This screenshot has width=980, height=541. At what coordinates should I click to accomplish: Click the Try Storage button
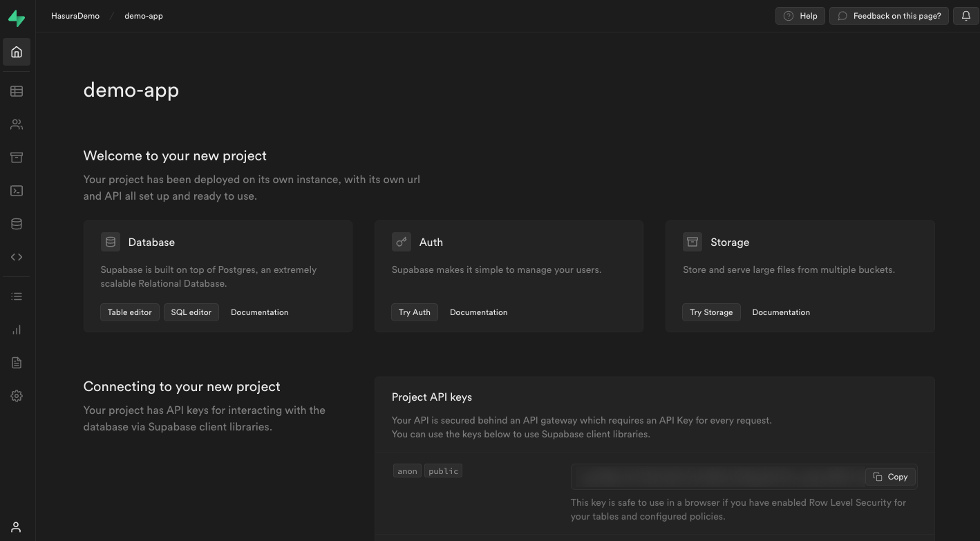point(711,312)
